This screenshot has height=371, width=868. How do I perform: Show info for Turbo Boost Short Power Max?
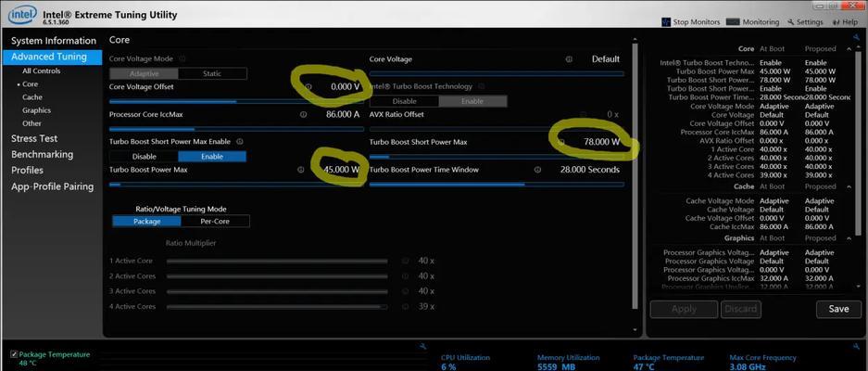coord(561,142)
